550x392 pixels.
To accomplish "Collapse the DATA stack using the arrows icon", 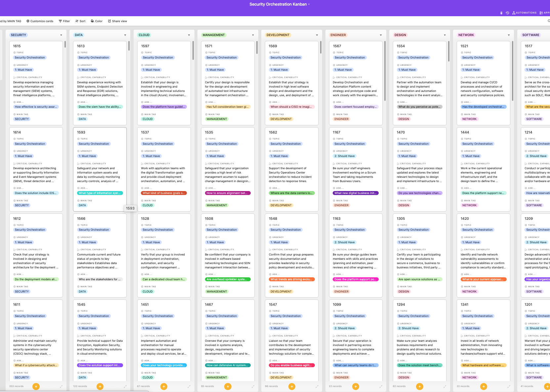I will (x=125, y=386).
